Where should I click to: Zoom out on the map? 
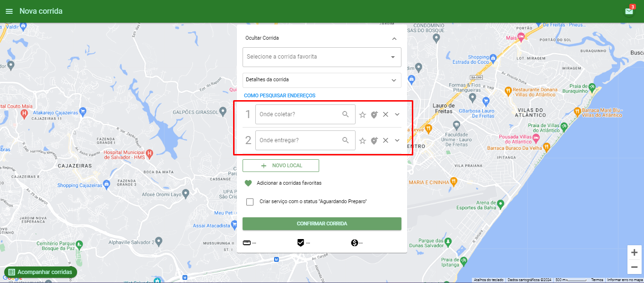[x=634, y=267]
